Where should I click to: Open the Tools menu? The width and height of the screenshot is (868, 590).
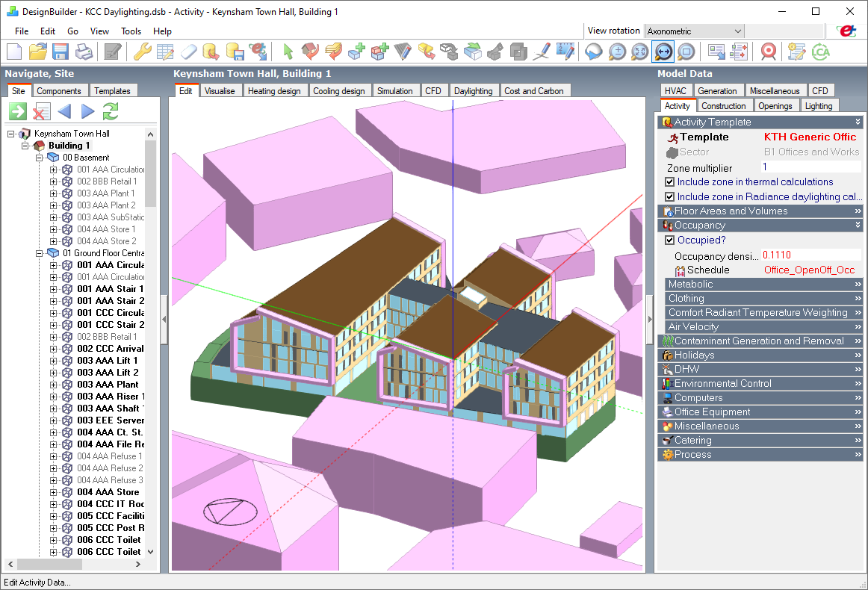pyautogui.click(x=131, y=31)
